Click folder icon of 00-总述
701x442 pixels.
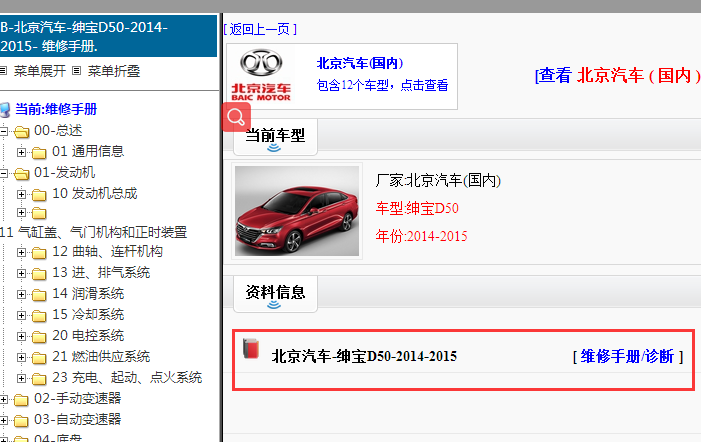tap(21, 131)
